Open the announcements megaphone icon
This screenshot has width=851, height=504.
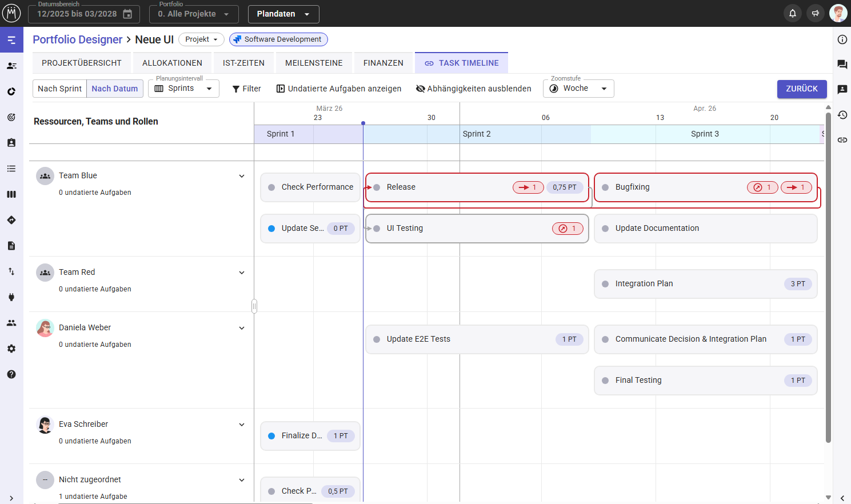click(816, 14)
